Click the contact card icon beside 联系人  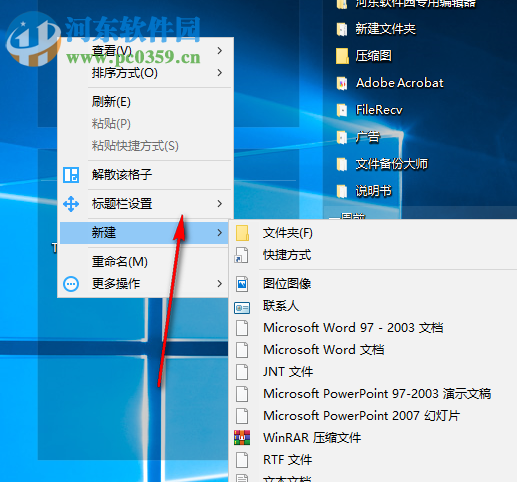pos(242,308)
